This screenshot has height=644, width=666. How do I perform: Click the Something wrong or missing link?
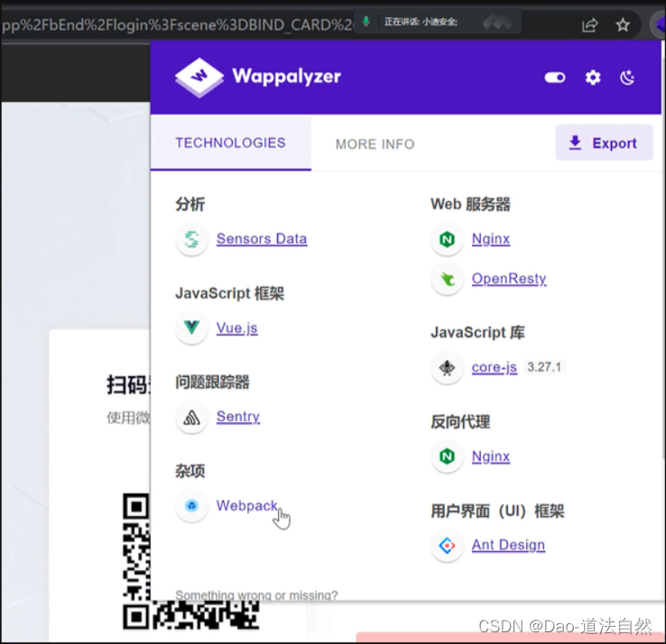256,594
